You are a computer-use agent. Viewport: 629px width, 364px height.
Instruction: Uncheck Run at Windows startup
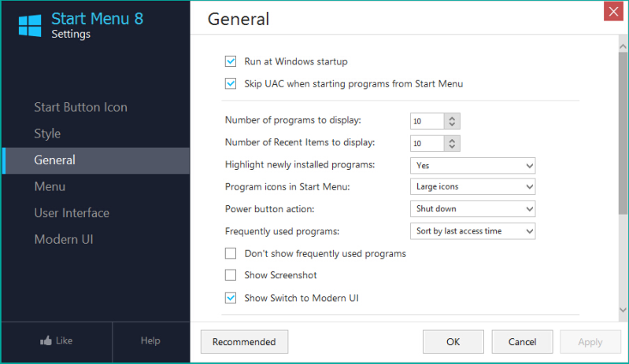231,61
